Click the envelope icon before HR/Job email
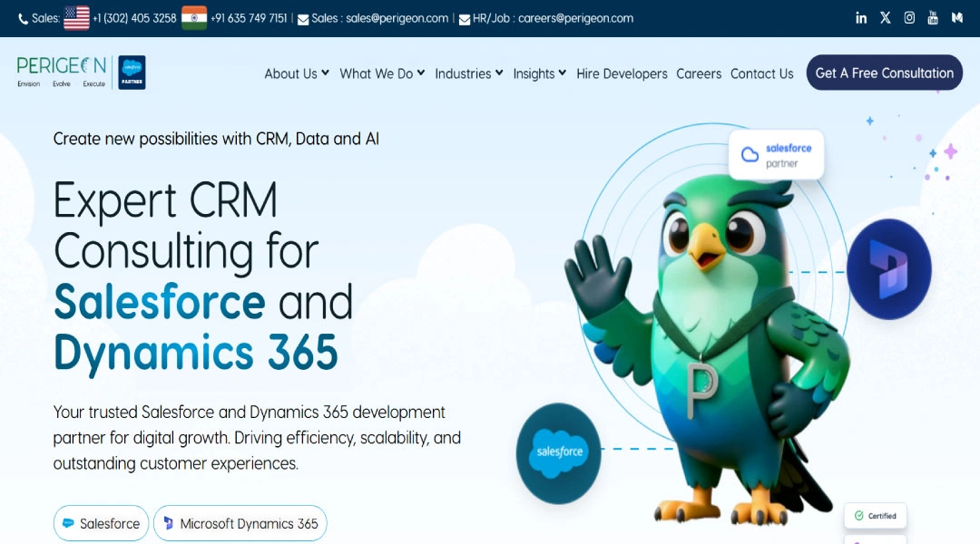This screenshot has width=980, height=544. point(465,19)
